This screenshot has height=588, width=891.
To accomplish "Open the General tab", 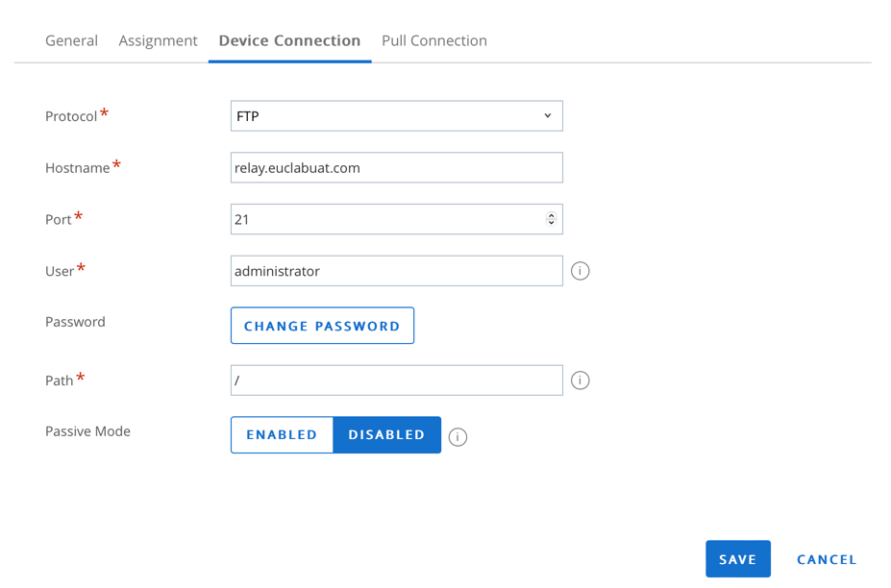I will coord(70,40).
